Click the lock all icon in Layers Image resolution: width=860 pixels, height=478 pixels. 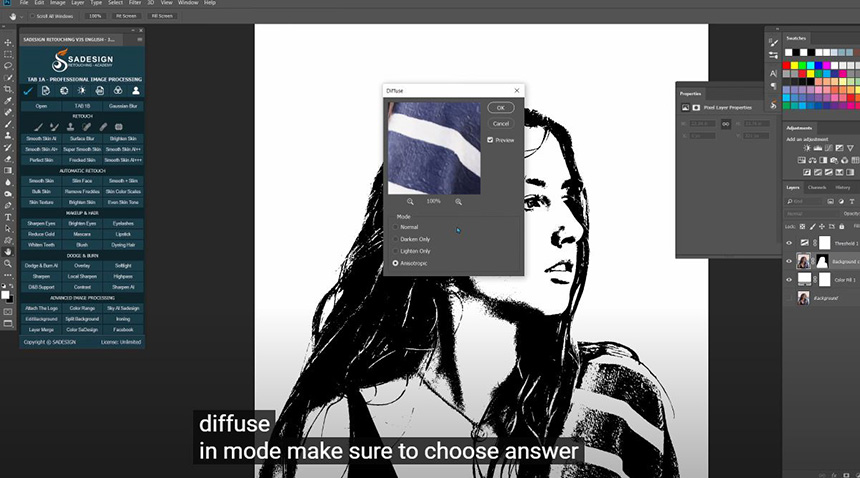coord(841,226)
